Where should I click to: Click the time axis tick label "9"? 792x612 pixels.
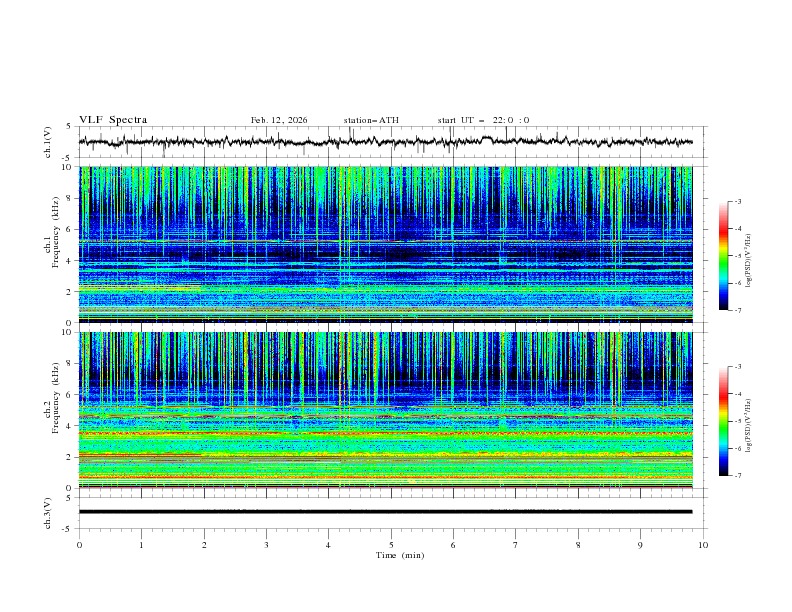pyautogui.click(x=640, y=545)
